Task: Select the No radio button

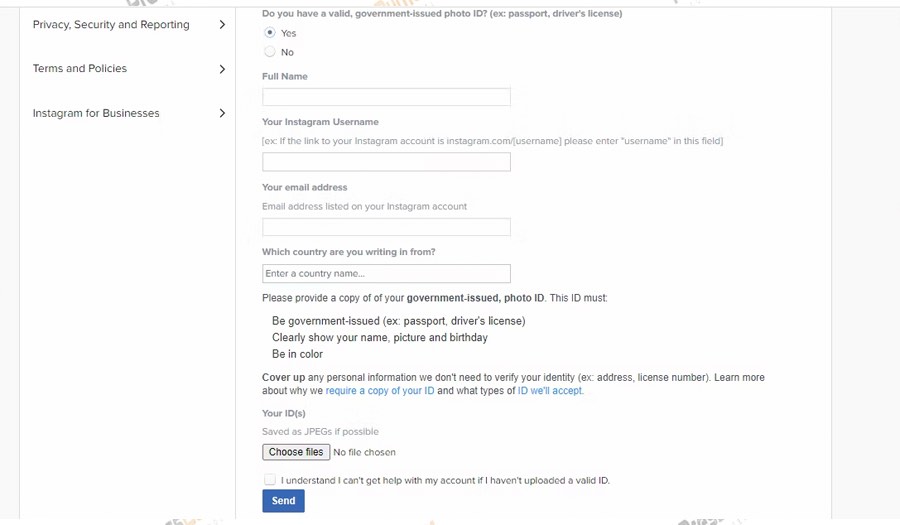Action: tap(270, 52)
